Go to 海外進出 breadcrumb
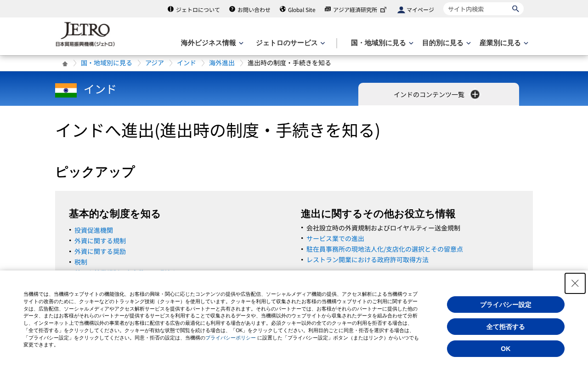This screenshot has width=588, height=368. coord(222,63)
